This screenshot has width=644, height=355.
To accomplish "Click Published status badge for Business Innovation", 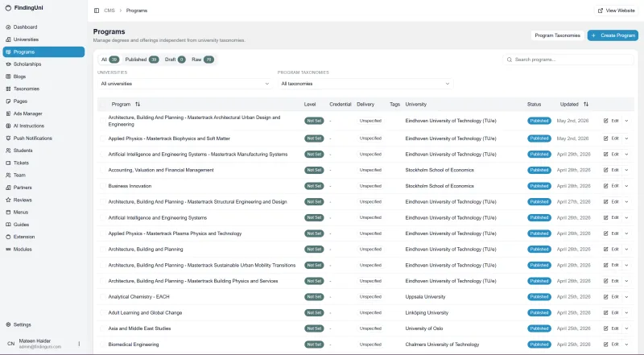I will point(539,186).
